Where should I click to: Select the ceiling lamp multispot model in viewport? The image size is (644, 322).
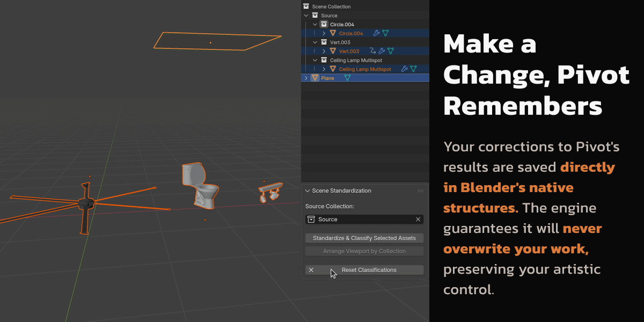[x=270, y=192]
